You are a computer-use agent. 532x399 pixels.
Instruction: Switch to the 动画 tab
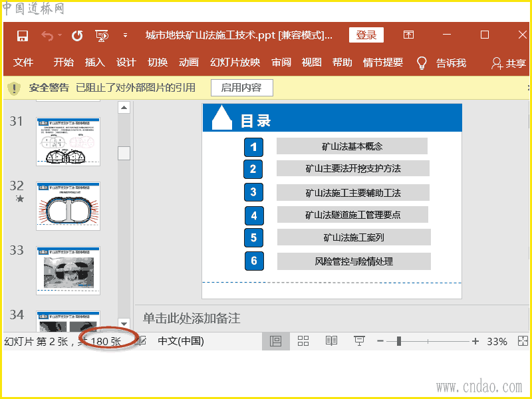(189, 63)
